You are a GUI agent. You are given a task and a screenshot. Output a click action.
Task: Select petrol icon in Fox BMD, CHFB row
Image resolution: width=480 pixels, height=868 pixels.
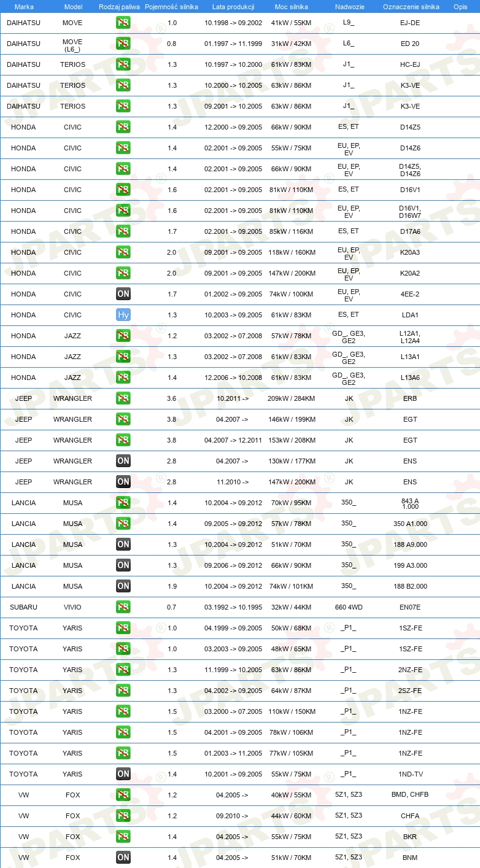(123, 795)
